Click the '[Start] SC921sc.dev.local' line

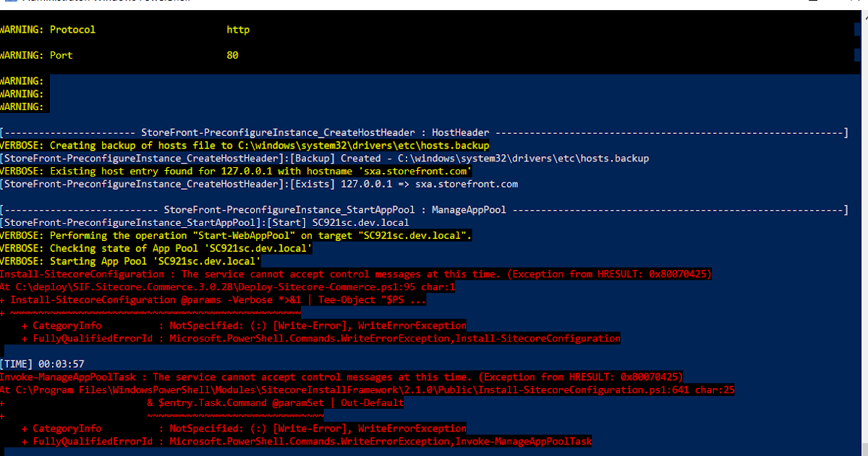tap(205, 223)
